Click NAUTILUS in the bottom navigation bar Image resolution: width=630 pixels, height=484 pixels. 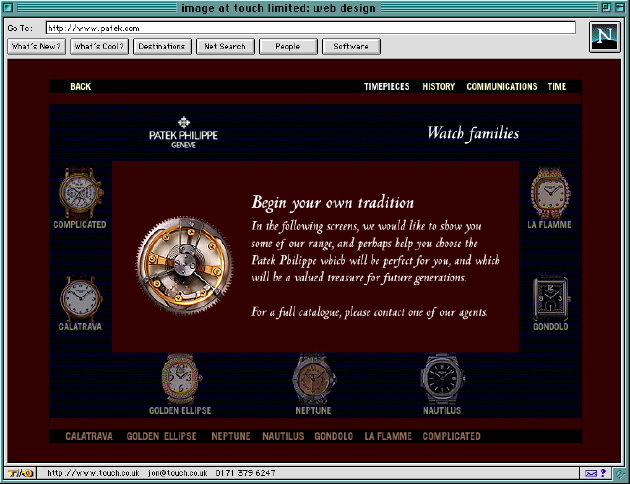point(283,436)
